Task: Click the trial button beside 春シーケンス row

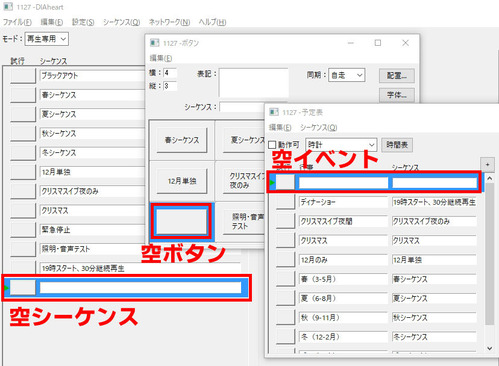Action: tap(23, 95)
